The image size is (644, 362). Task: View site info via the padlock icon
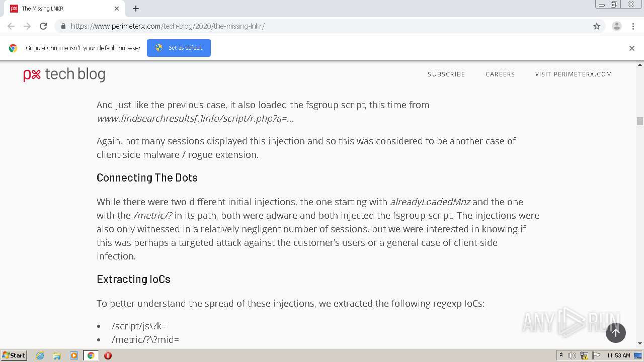point(63,26)
